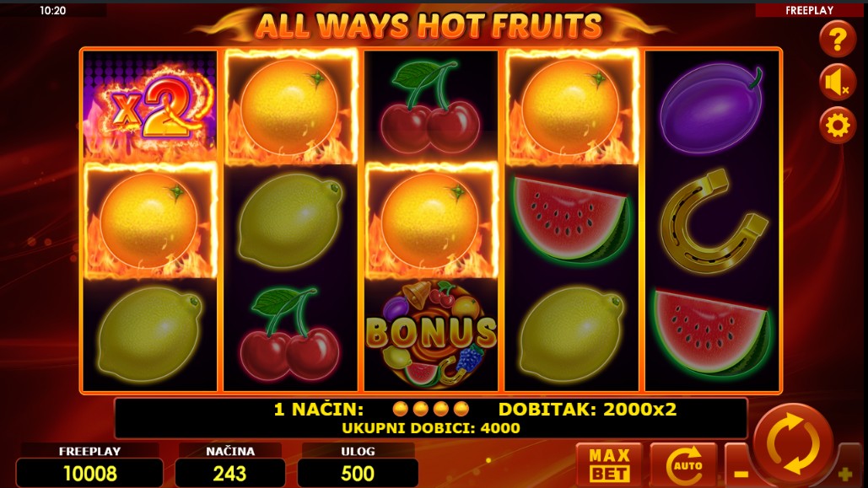Click the ULOG value 500 field
The width and height of the screenshot is (868, 488).
pos(358,473)
